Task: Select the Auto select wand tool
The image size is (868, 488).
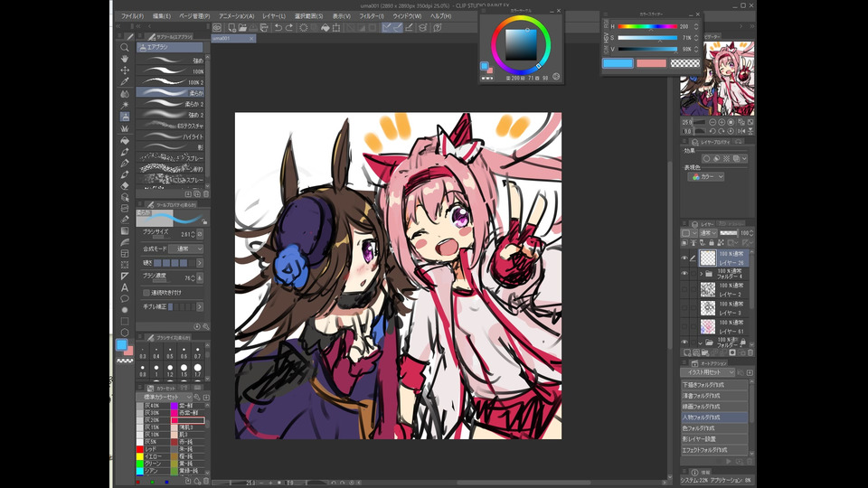Action: click(x=125, y=105)
